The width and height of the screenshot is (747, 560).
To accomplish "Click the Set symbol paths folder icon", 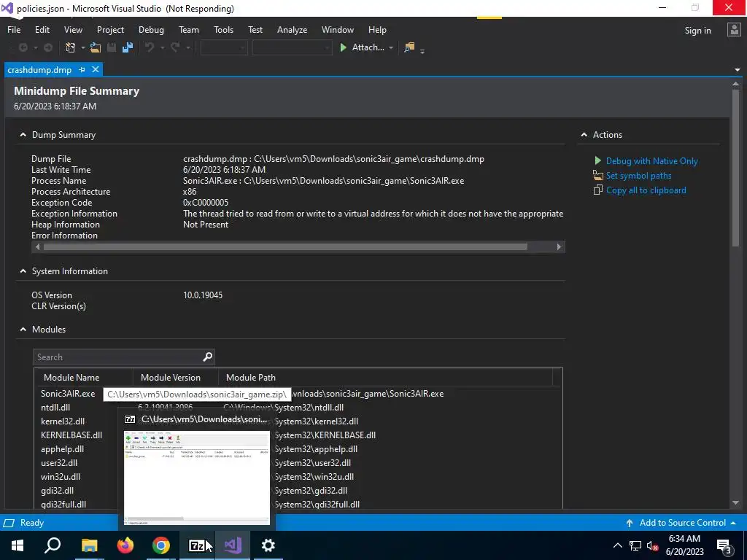I will coord(598,175).
